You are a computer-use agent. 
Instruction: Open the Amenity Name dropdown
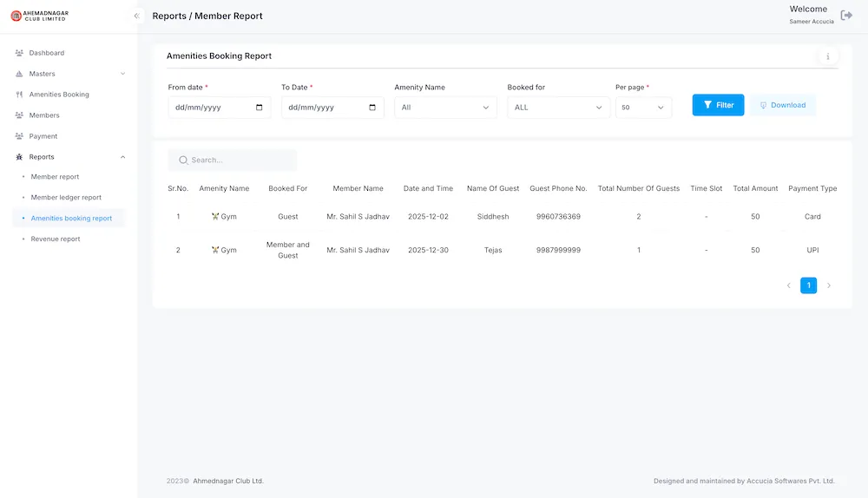click(445, 108)
